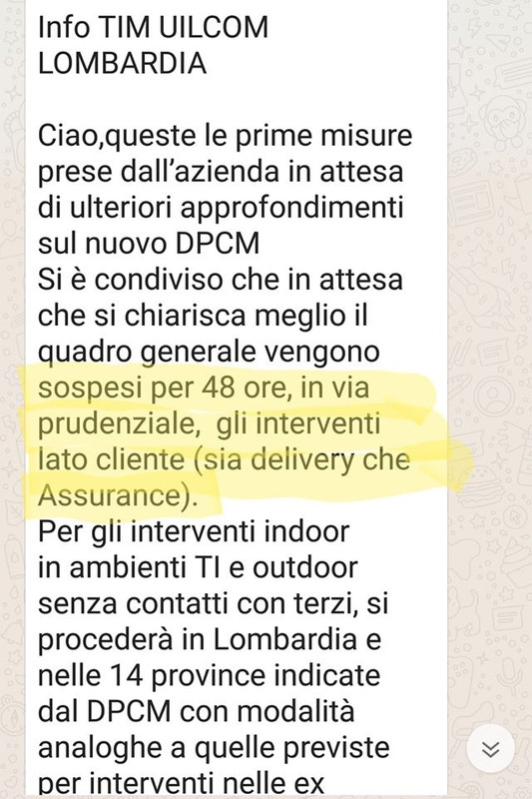Click the 'sul nuovo DPCM' line
Screen dimensions: 532x799
click(149, 244)
